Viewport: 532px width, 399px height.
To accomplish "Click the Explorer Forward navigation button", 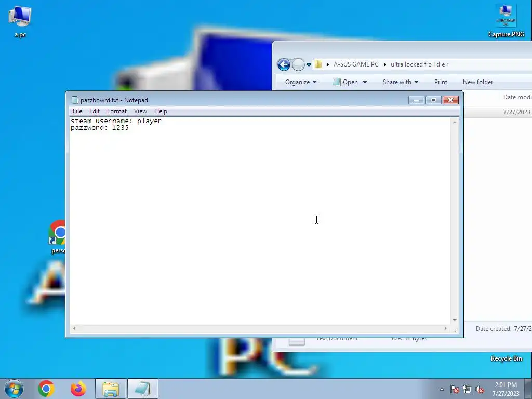I will [298, 64].
